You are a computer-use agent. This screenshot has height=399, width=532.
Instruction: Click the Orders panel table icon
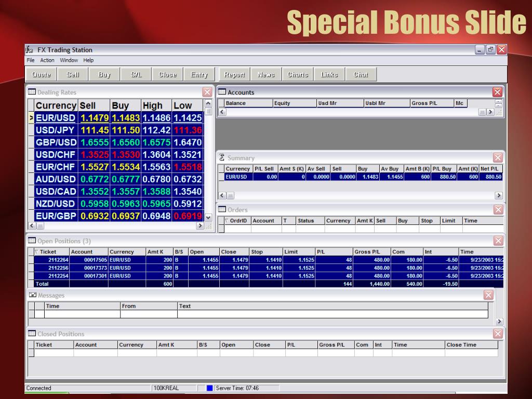[222, 209]
